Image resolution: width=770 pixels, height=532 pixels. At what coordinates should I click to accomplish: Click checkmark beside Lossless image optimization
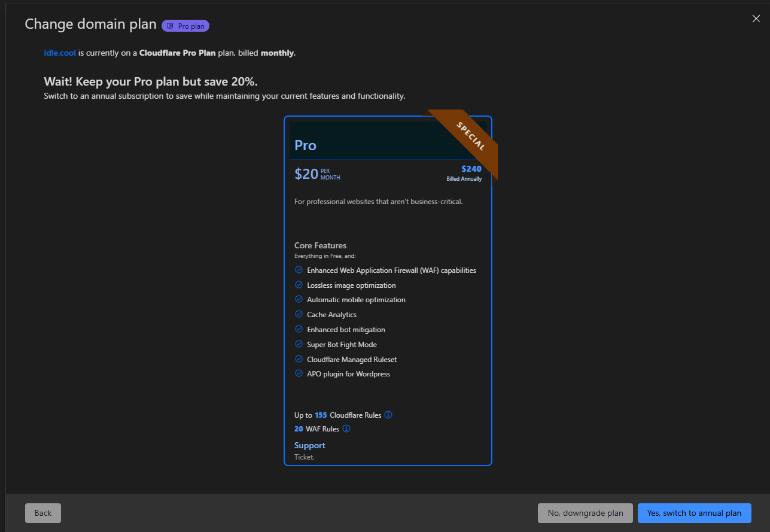(299, 285)
